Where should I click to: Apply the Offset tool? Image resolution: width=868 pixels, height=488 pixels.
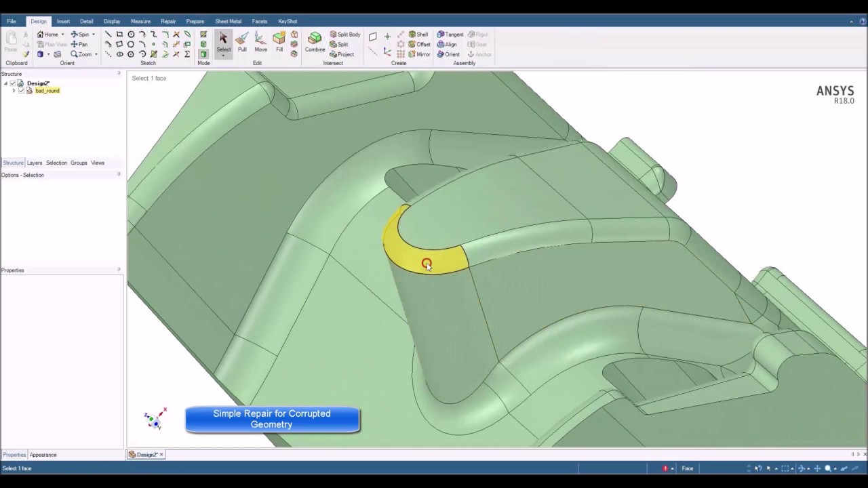click(x=419, y=45)
